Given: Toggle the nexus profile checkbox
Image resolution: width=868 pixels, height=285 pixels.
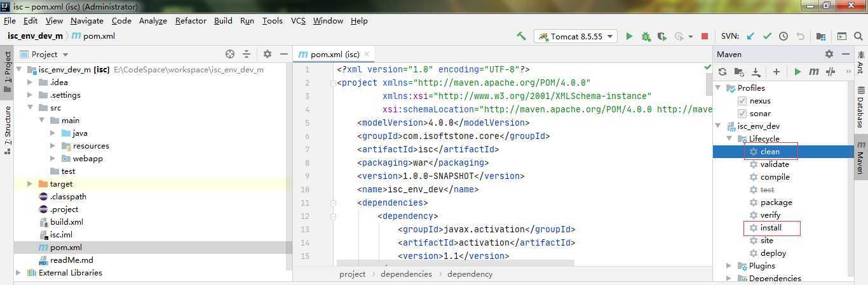Looking at the screenshot, I should point(742,101).
